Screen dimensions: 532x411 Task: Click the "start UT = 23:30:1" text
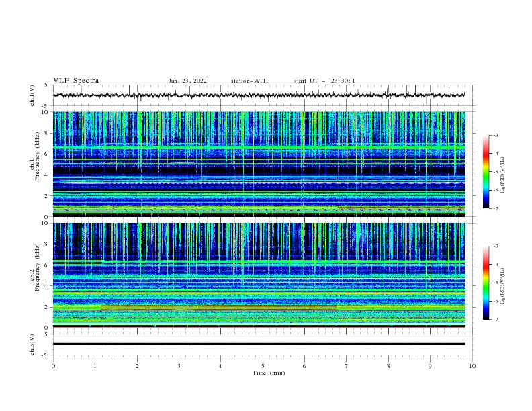[x=324, y=81]
